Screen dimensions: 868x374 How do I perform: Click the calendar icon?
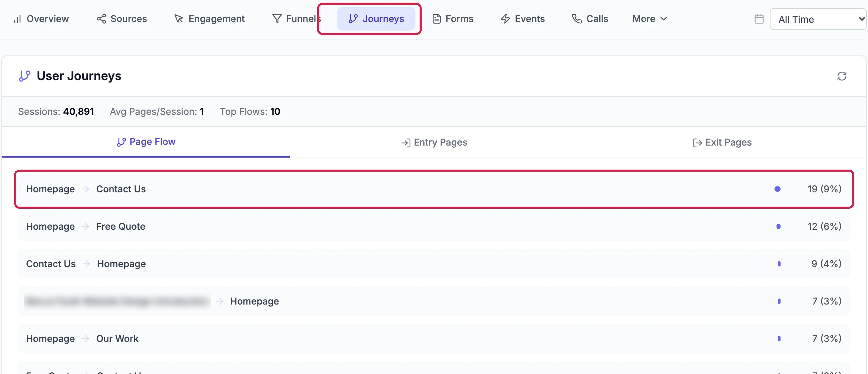click(759, 19)
